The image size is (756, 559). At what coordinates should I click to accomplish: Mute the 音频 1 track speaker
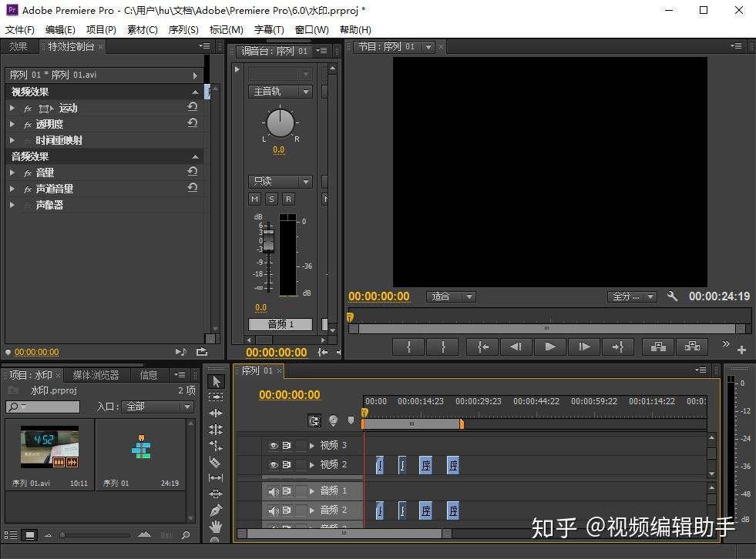coord(274,491)
